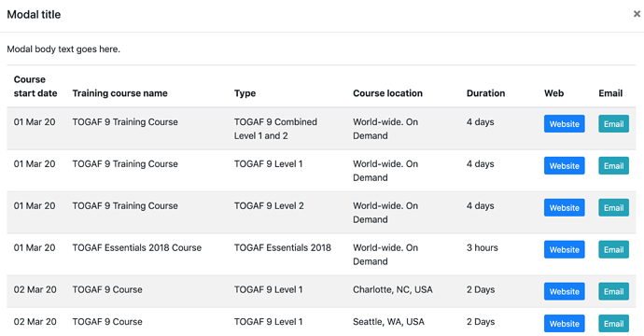This screenshot has height=336, width=644.
Task: Click '4 days' duration in TOGAF 9 Level 2 row
Action: [x=480, y=205]
